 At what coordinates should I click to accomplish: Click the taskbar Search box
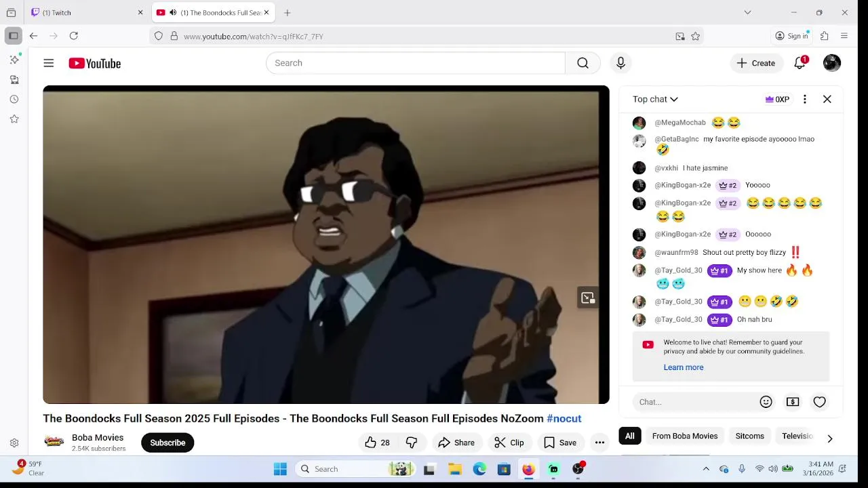pos(355,469)
